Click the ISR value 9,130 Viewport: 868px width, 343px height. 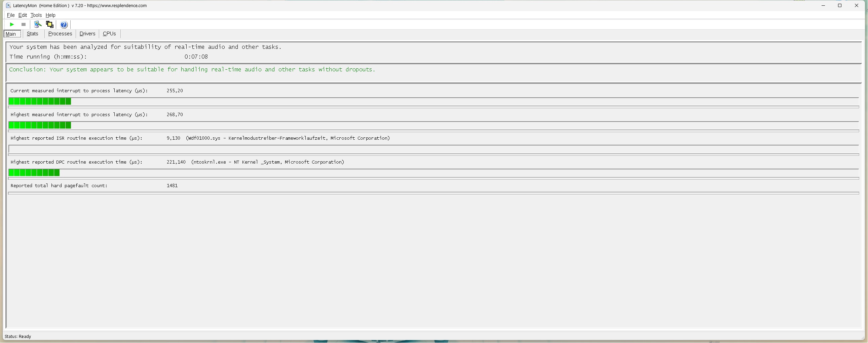click(x=174, y=138)
